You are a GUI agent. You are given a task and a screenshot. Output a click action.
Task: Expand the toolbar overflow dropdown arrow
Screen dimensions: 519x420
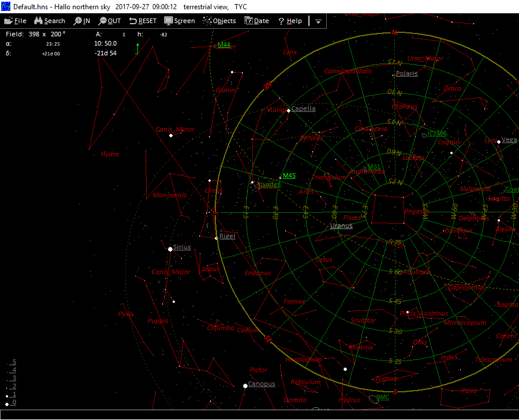[x=318, y=21]
